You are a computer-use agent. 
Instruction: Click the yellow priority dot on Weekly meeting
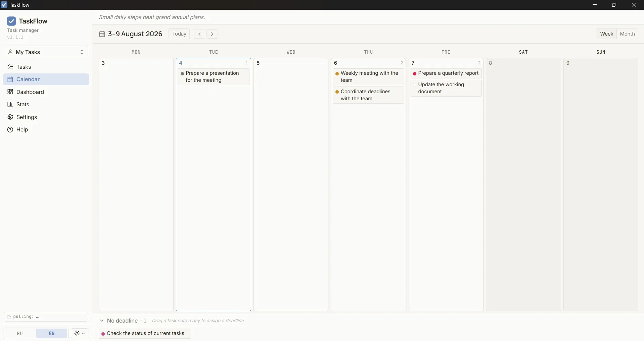[337, 74]
